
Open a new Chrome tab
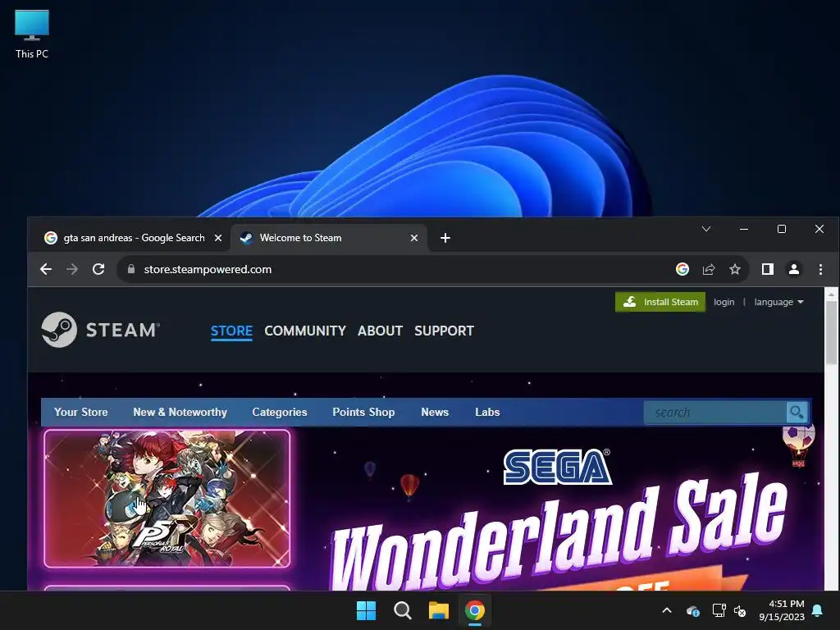(445, 238)
